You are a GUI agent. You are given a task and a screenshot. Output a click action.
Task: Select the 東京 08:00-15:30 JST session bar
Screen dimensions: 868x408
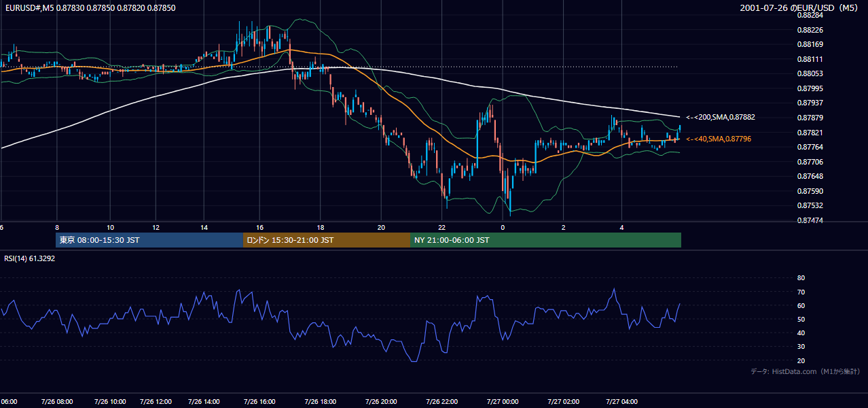pos(149,240)
